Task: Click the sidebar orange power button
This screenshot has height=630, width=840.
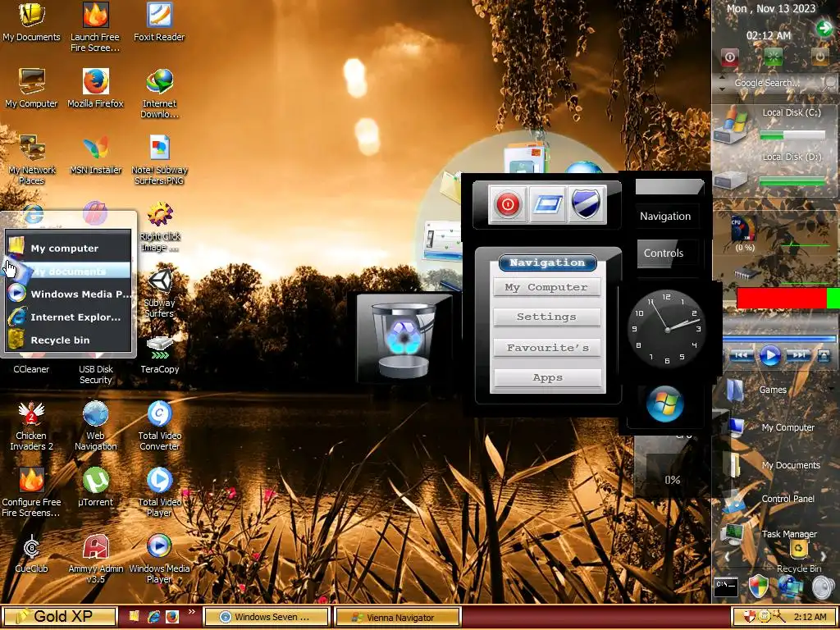Action: pos(819,57)
